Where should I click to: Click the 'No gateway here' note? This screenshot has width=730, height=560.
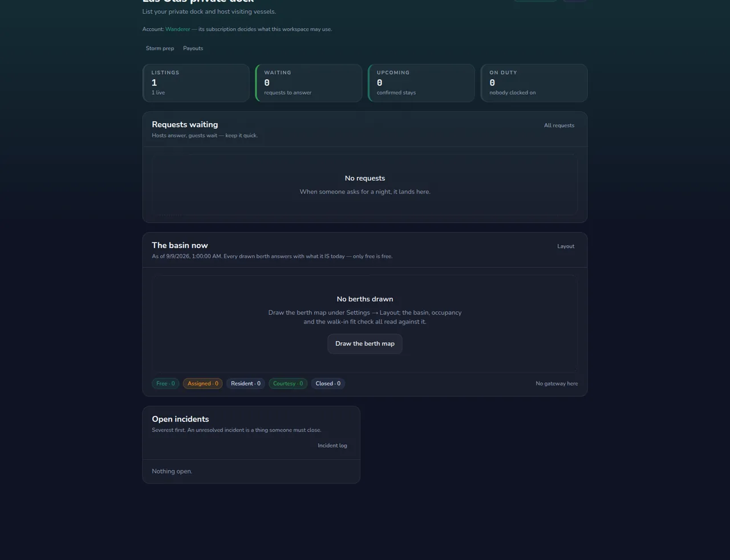coord(557,384)
